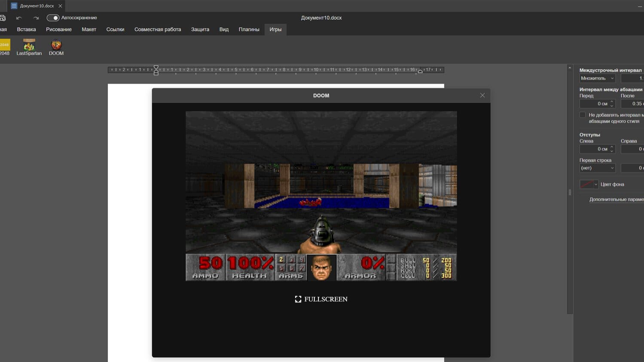The width and height of the screenshot is (644, 362).
Task: Check 'Не добавлять интервал между абзацами одного стиля'
Action: coord(583,115)
